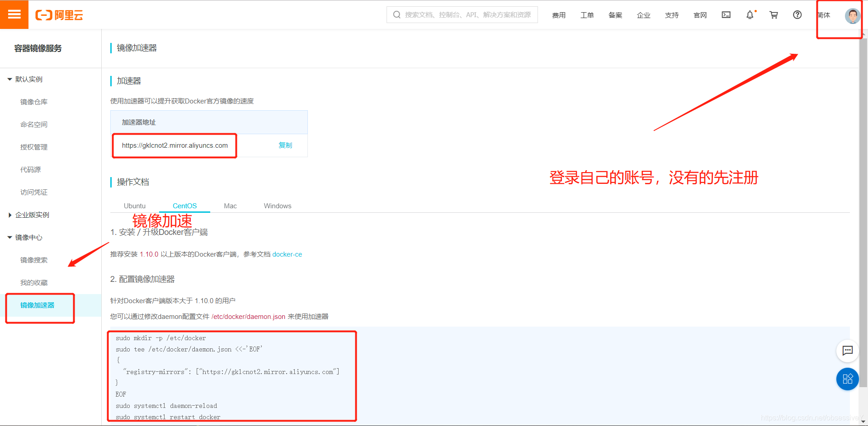
Task: Open 费用 in top navigation
Action: point(559,15)
